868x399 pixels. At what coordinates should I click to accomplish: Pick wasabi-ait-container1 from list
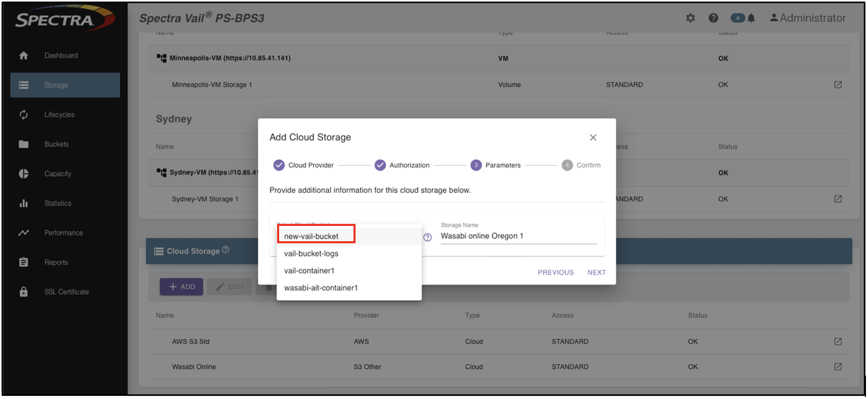pos(349,288)
